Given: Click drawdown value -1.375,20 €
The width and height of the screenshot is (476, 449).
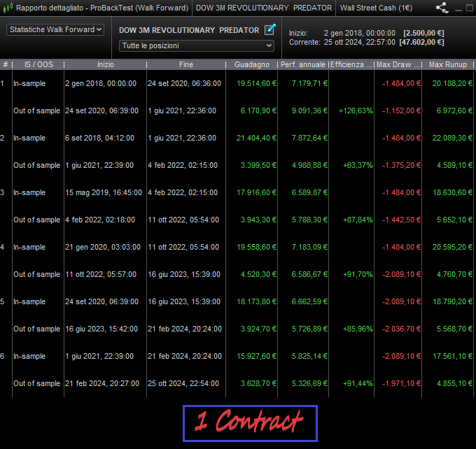Looking at the screenshot, I should [401, 165].
